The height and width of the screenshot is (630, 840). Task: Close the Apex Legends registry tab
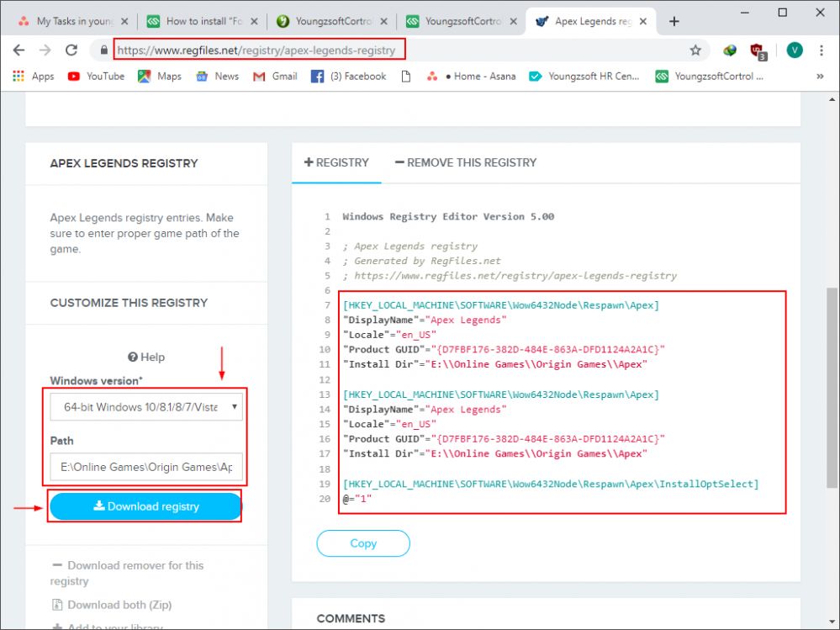(x=643, y=21)
